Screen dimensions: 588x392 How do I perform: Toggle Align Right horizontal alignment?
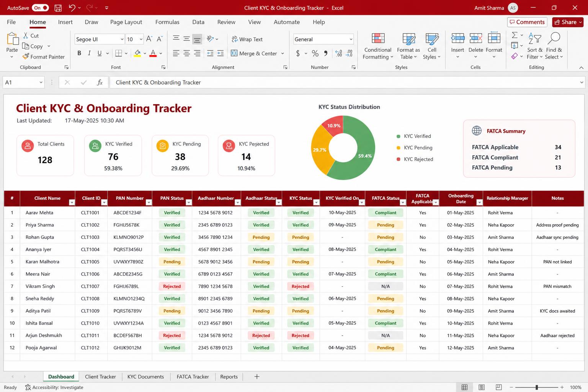point(197,53)
